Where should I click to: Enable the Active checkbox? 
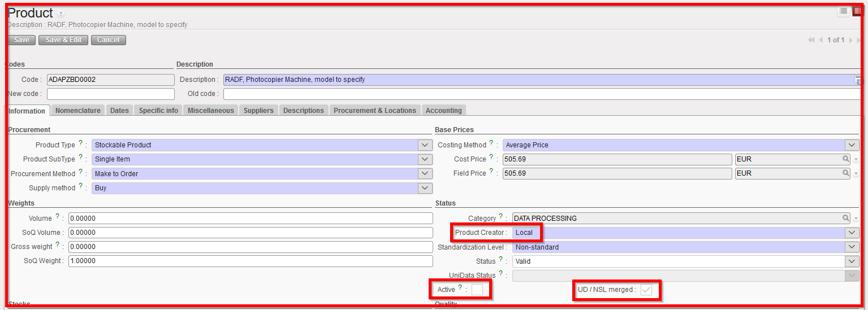click(477, 290)
